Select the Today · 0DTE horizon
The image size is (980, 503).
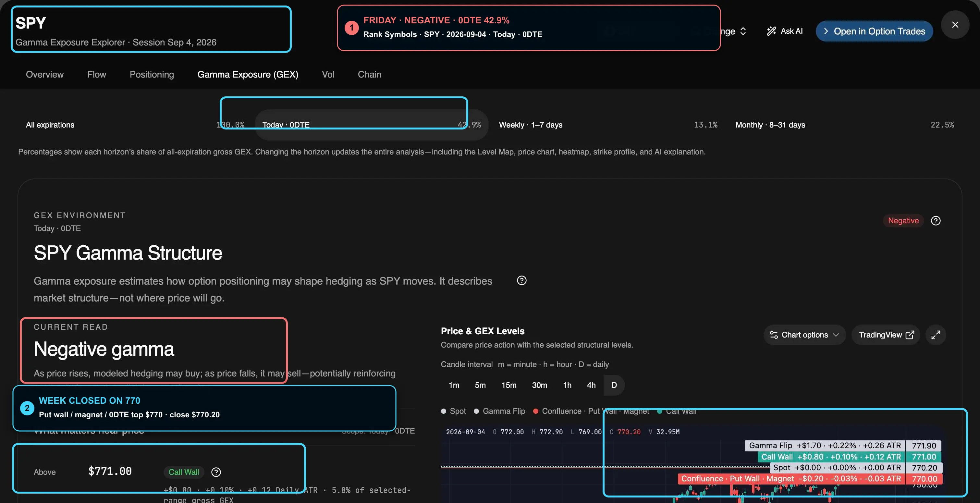click(x=371, y=125)
